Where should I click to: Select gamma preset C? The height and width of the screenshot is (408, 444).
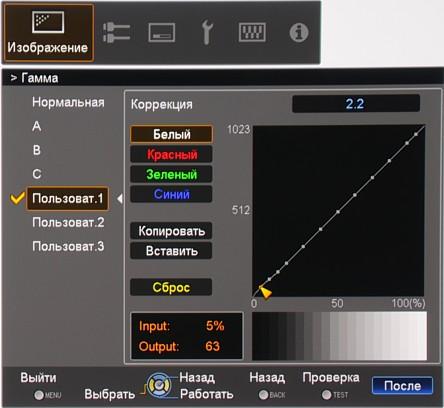[37, 174]
